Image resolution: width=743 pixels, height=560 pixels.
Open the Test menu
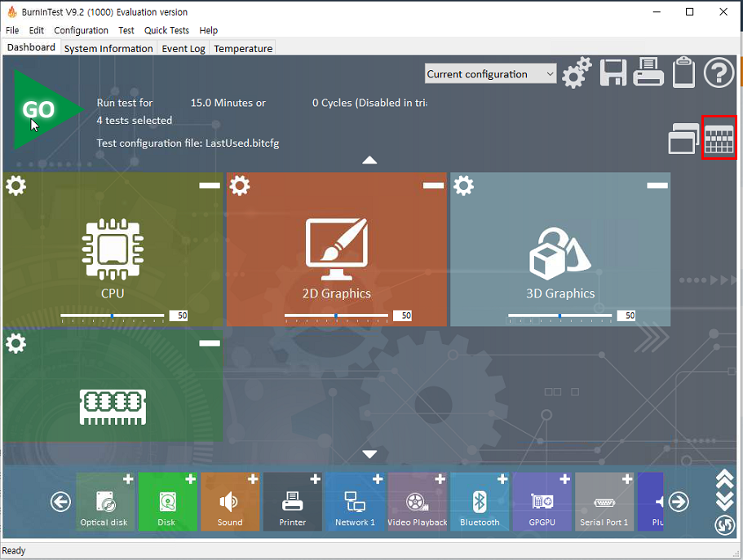tap(126, 30)
